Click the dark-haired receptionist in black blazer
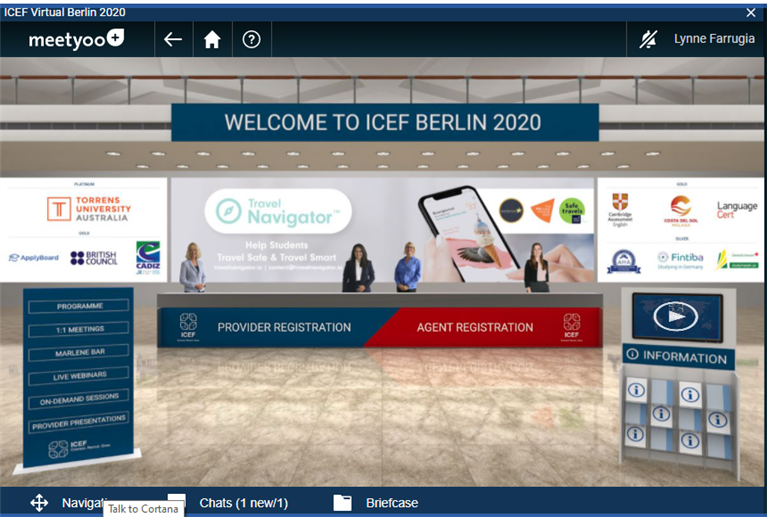This screenshot has width=767, height=517. (359, 268)
